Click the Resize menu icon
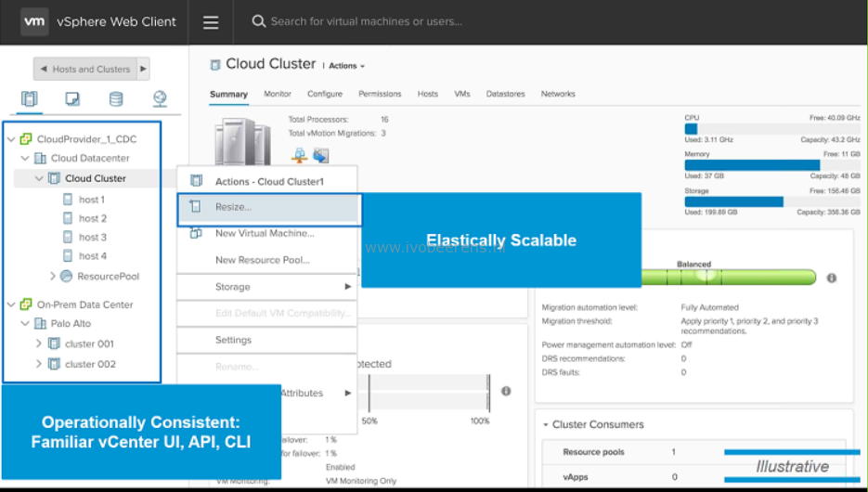The height and width of the screenshot is (492, 868). coord(195,206)
